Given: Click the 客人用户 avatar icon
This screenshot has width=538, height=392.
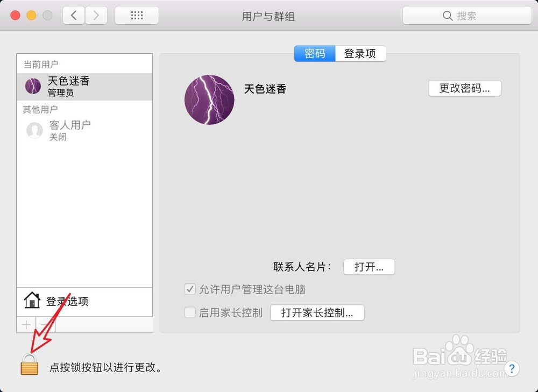Looking at the screenshot, I should [x=34, y=130].
